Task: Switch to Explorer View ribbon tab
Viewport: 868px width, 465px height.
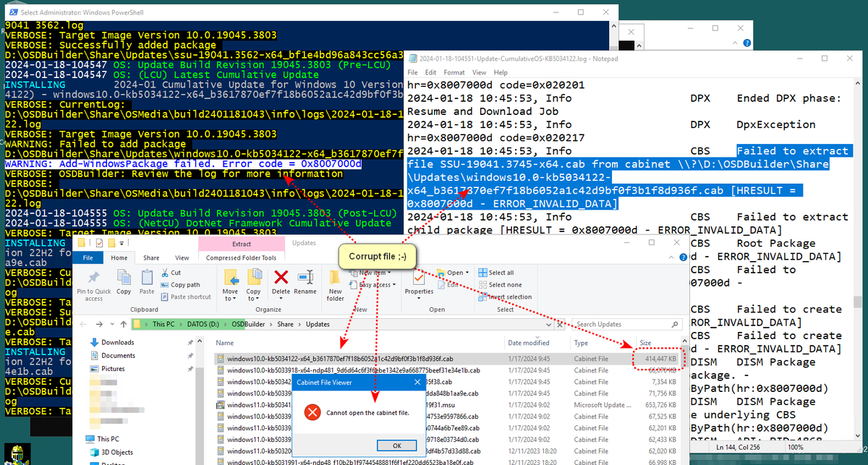Action: tap(182, 257)
